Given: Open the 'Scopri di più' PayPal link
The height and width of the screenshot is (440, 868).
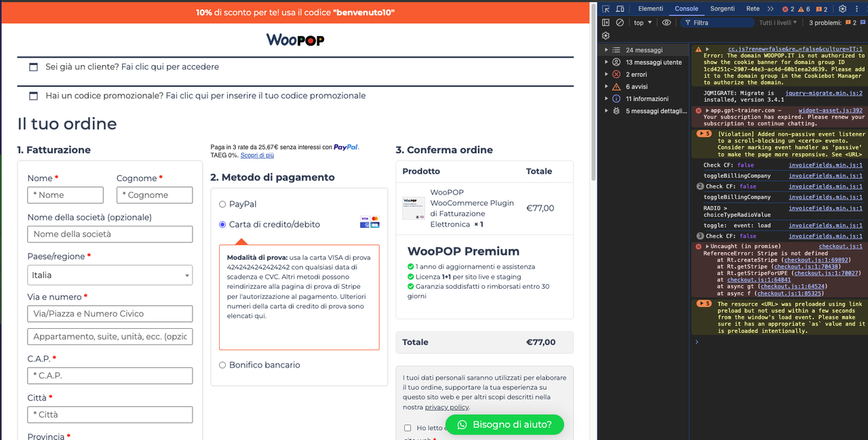Looking at the screenshot, I should (257, 155).
